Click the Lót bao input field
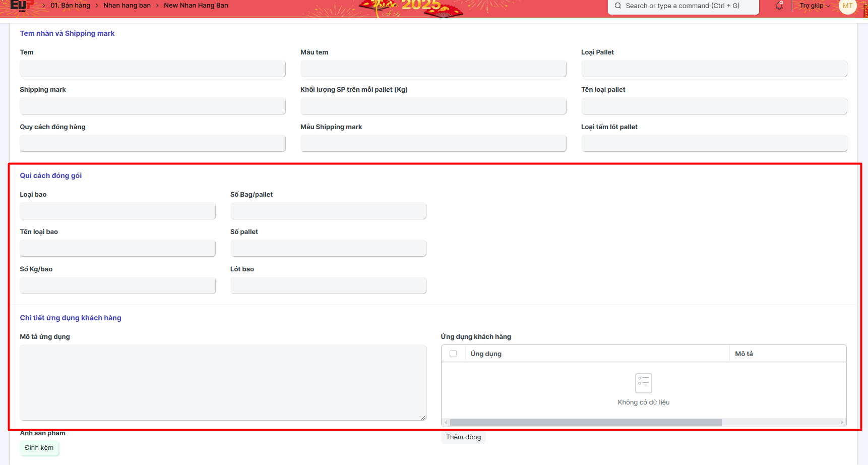Screen dimensions: 868x465 click(328, 285)
